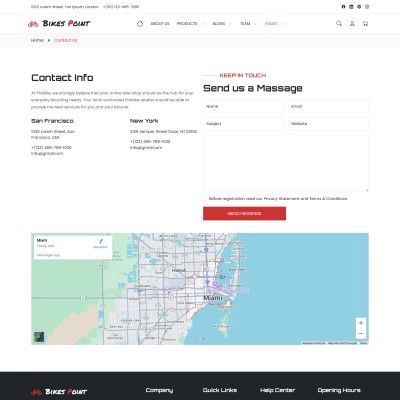Viewport: 400px width, 400px height.
Task: Click the New York heading
Action: pos(144,121)
